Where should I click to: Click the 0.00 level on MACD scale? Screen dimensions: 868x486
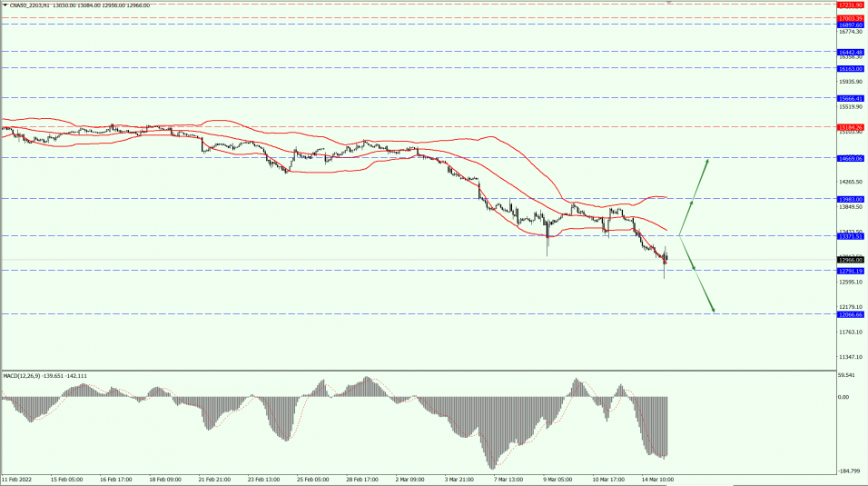coord(843,397)
